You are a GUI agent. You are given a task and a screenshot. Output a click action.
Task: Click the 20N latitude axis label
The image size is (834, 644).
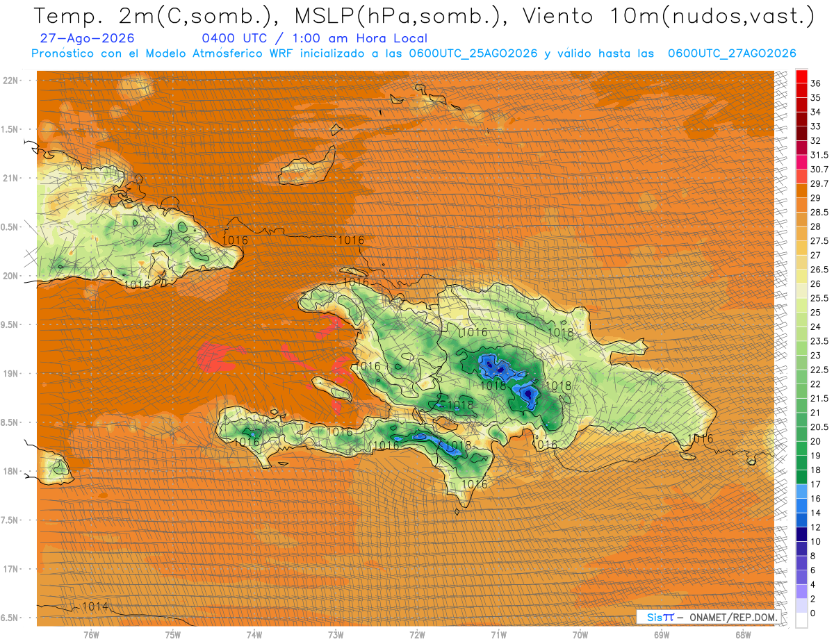[11, 276]
